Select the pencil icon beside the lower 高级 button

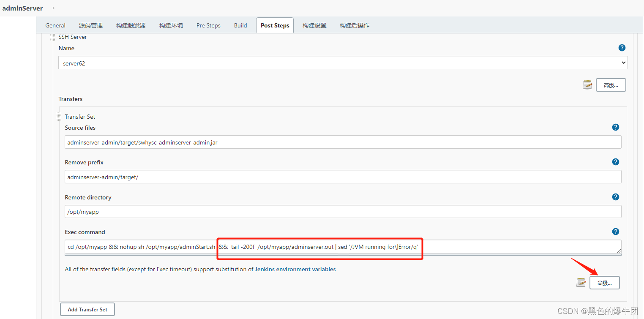pos(581,282)
